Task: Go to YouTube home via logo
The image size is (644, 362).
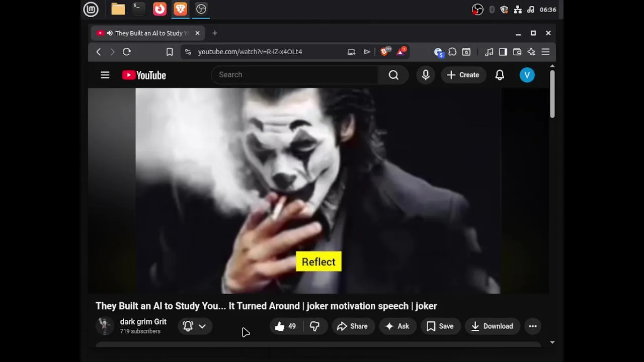Action: [x=144, y=75]
